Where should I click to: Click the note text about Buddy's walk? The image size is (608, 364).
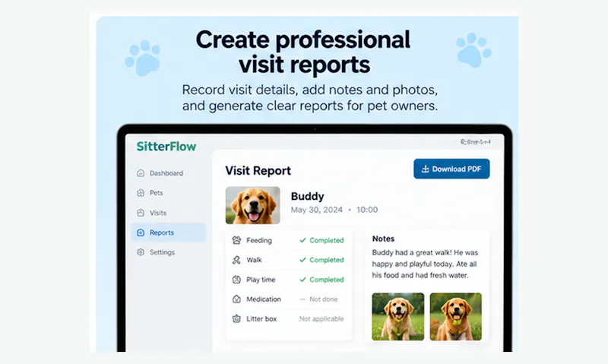pos(425,264)
